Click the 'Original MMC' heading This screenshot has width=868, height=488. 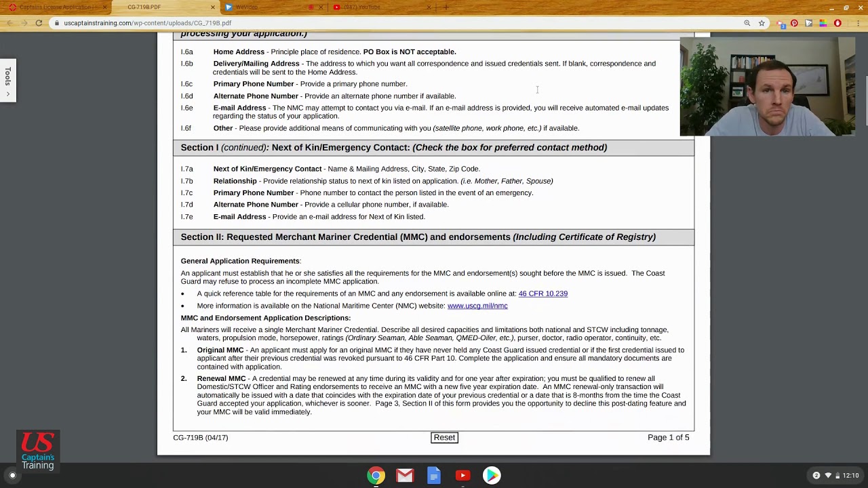click(x=220, y=350)
